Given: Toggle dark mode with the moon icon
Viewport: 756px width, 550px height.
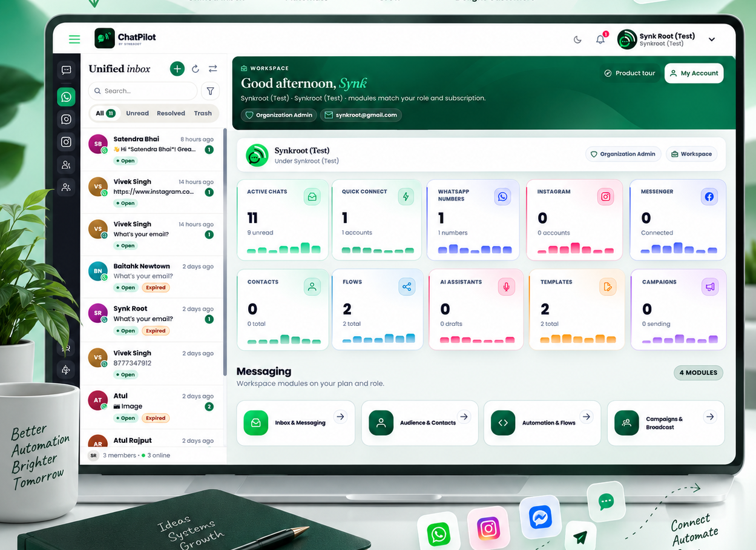Looking at the screenshot, I should coord(577,39).
